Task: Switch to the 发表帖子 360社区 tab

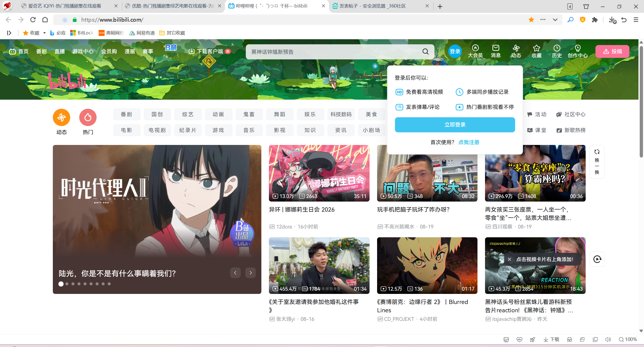Action: pos(372,6)
